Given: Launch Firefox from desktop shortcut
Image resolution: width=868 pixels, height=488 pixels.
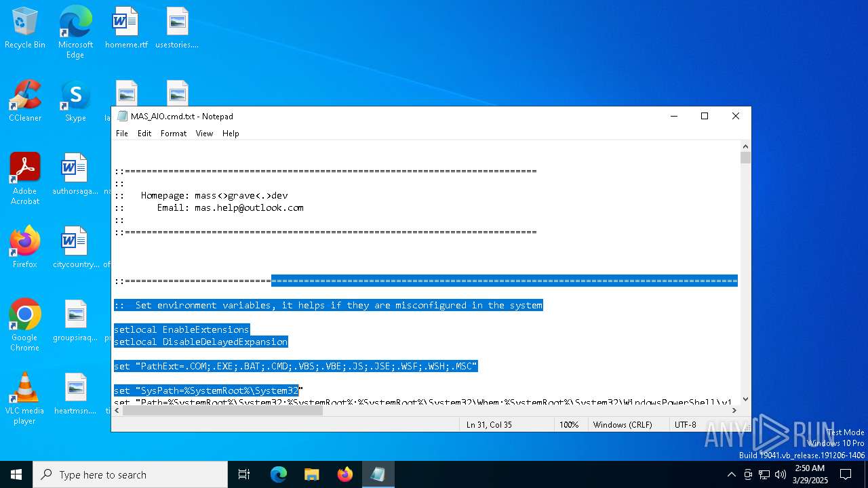Looking at the screenshot, I should click(x=25, y=247).
